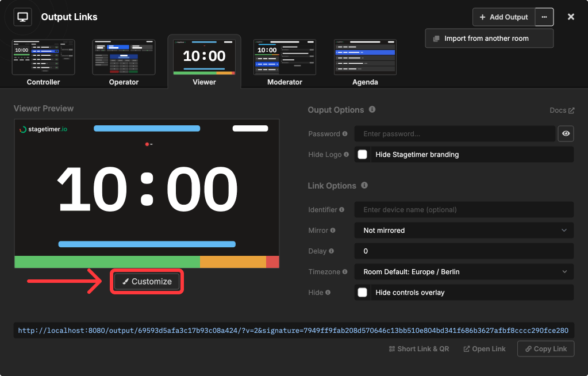Select the Agenda output tab
The image size is (588, 376).
[365, 60]
